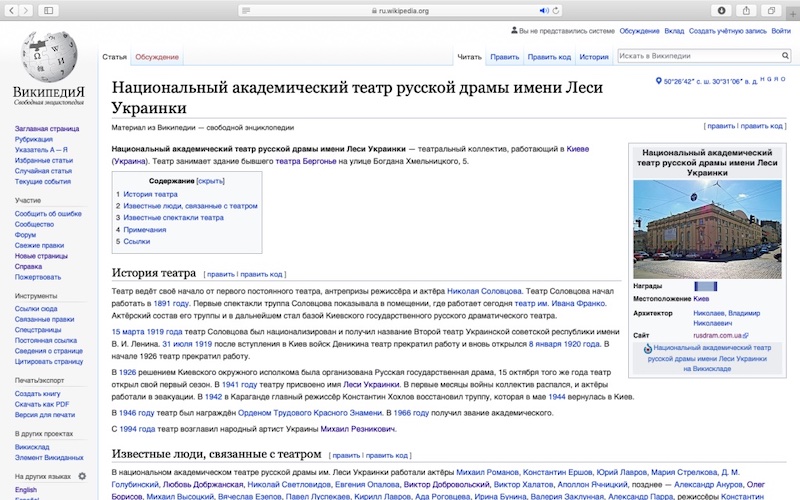This screenshot has width=800, height=500.
Task: Go forward with Safari's forward arrow
Action: pos(26,10)
